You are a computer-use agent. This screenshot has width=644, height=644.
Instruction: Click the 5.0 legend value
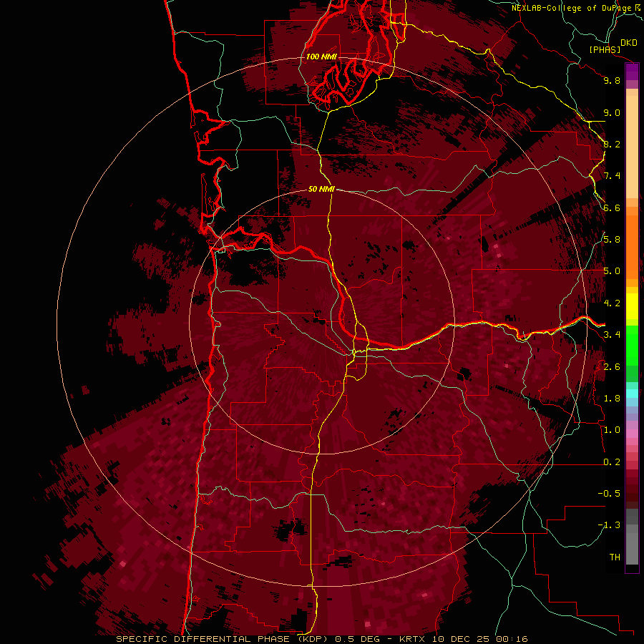(612, 271)
